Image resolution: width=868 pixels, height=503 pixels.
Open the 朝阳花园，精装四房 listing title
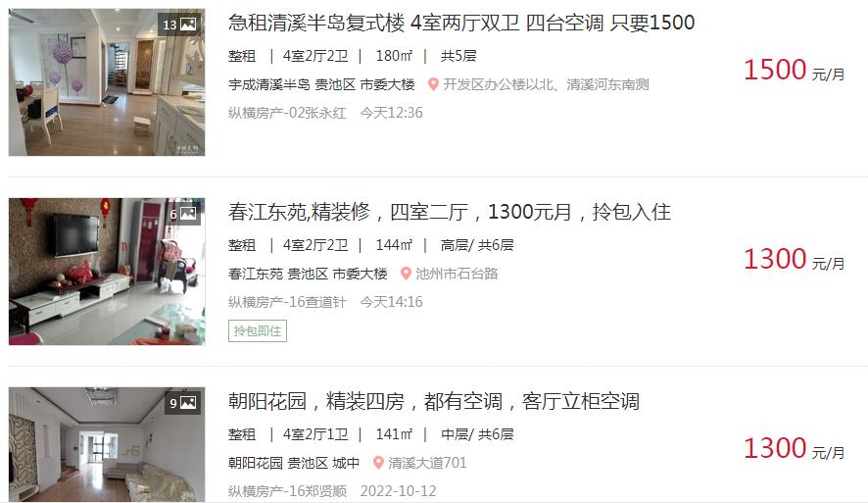coord(434,401)
